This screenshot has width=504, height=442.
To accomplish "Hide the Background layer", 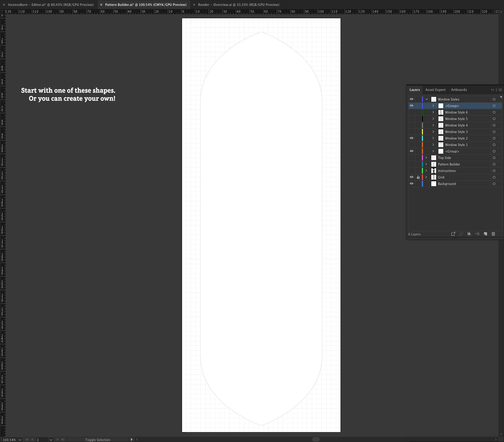I will [x=411, y=184].
